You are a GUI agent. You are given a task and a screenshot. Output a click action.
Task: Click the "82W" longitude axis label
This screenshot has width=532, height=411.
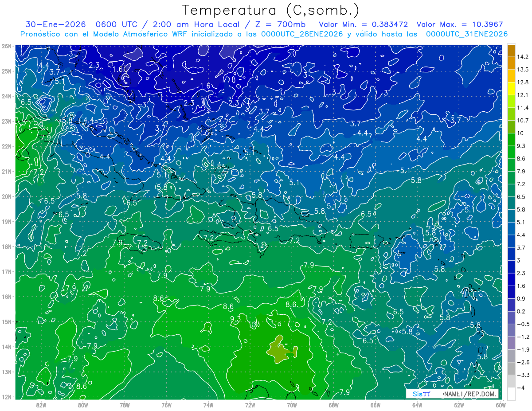point(41,405)
